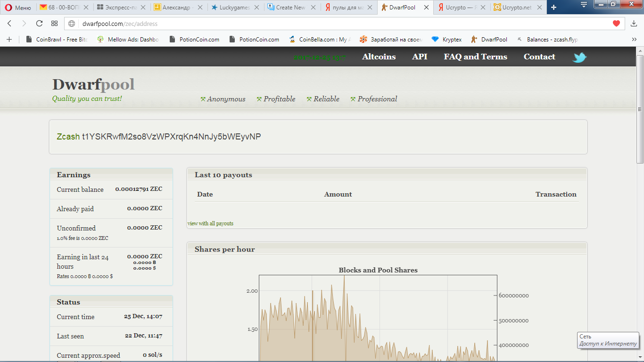Expand hidden bookmarks with double chevron
644x362 pixels.
click(634, 40)
